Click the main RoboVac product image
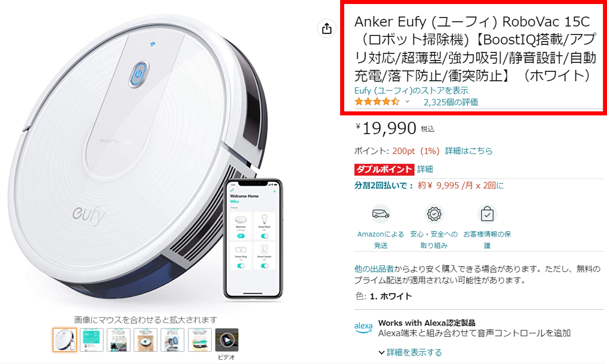Viewport: 607px width, 364px height. 145,157
